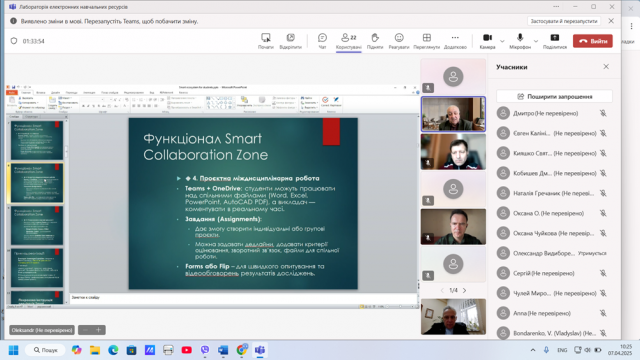The width and height of the screenshot is (640, 360).
Task: Open the meeting Чат panel
Action: point(322,41)
